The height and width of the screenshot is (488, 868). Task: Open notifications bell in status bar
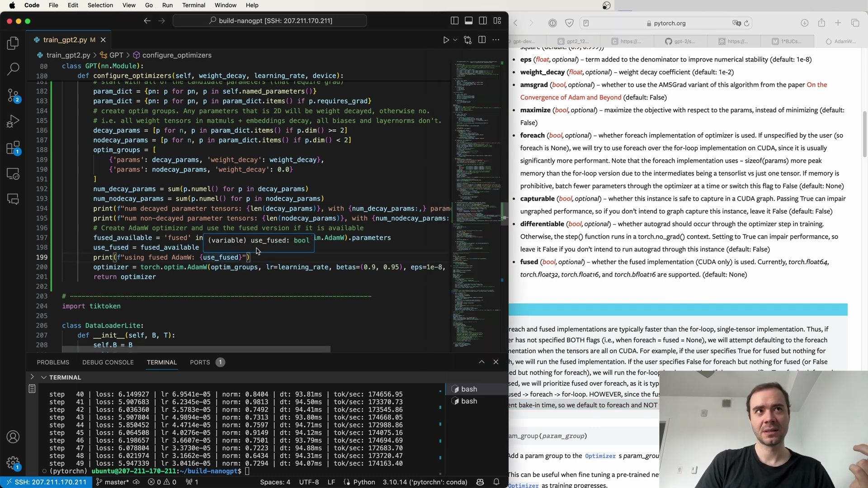tap(496, 482)
